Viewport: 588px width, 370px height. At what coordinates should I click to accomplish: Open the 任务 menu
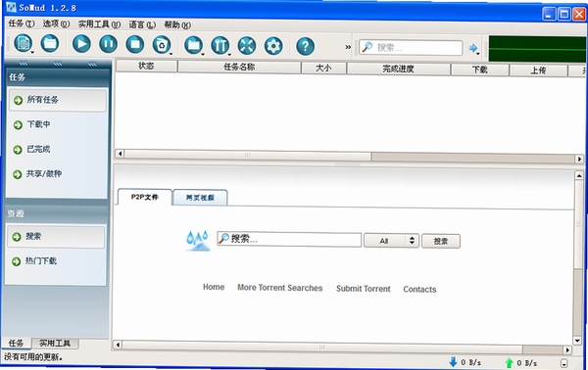(x=21, y=23)
